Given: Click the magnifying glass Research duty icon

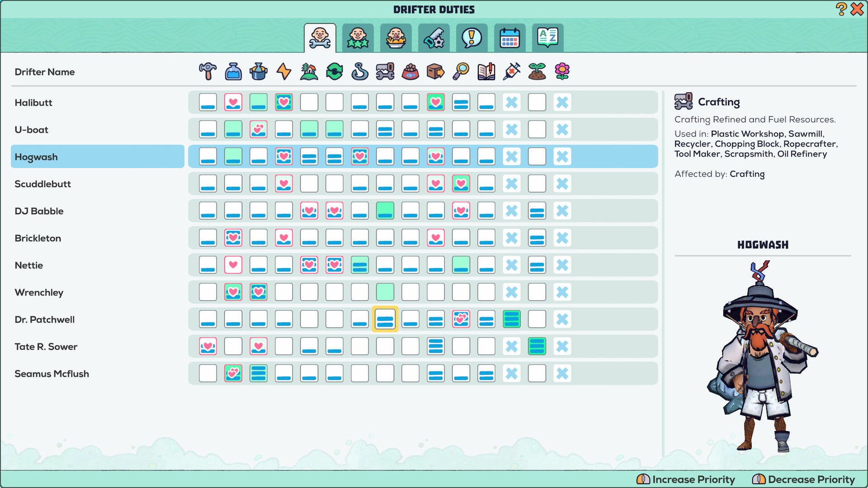Looking at the screenshot, I should point(461,71).
